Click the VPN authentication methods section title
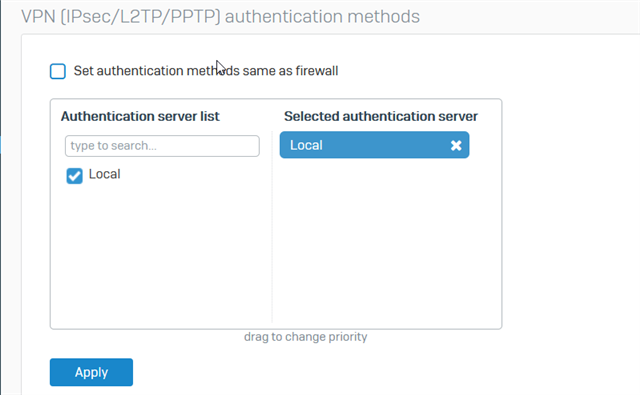 pyautogui.click(x=220, y=17)
